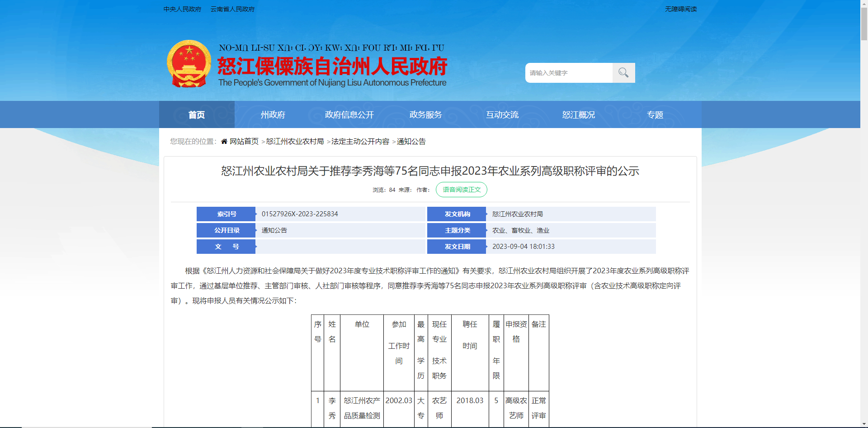
Task: Click the 怒江傈僳族自治州人民政府 site title
Action: 332,66
